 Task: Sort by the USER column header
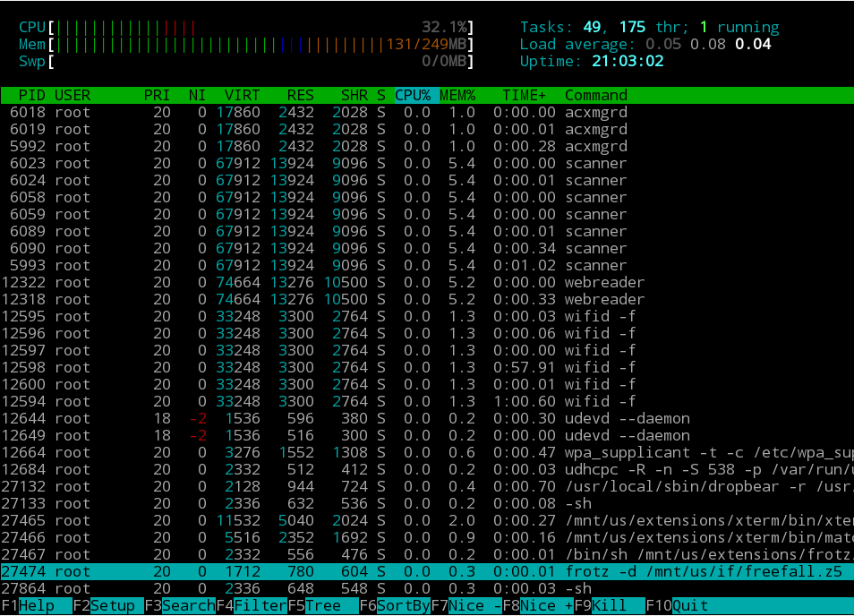(x=73, y=95)
